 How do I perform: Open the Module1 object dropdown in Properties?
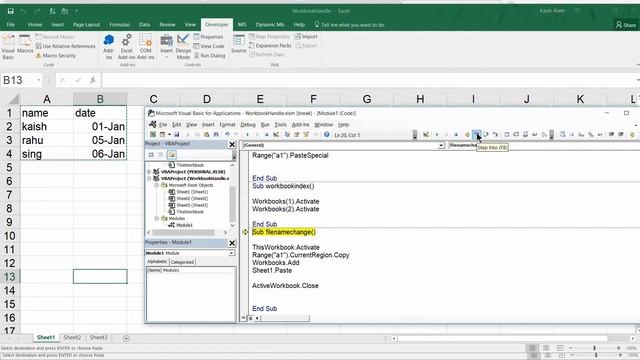231,253
